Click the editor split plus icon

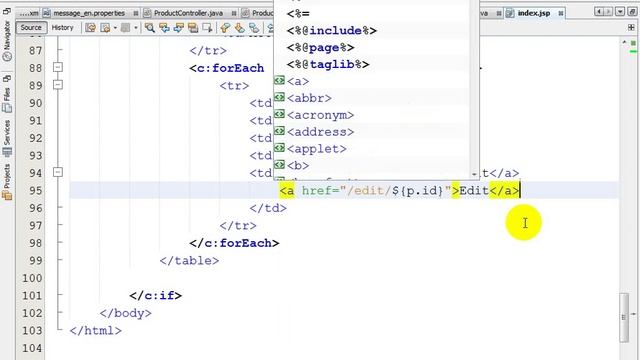(x=631, y=28)
